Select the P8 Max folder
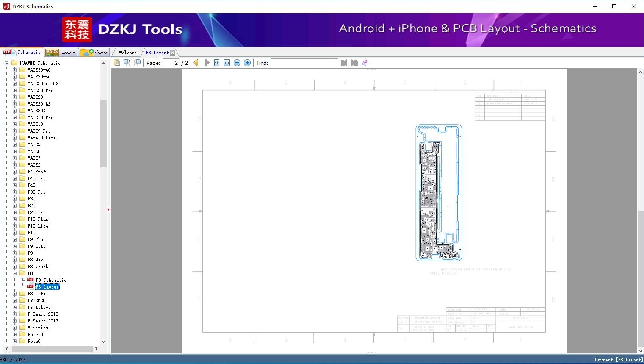The image size is (644, 364). pyautogui.click(x=35, y=260)
